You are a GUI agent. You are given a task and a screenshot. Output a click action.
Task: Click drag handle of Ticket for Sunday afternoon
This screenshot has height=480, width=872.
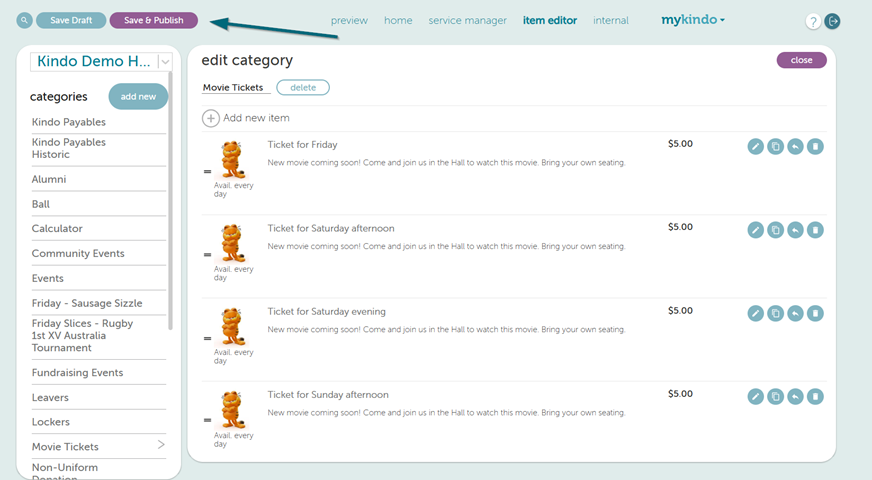[x=207, y=420]
